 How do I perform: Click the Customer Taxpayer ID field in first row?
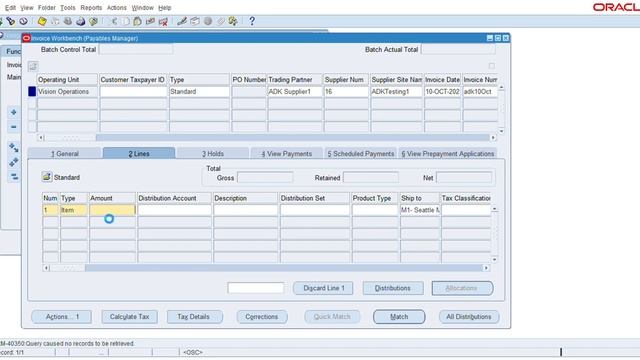(x=133, y=91)
